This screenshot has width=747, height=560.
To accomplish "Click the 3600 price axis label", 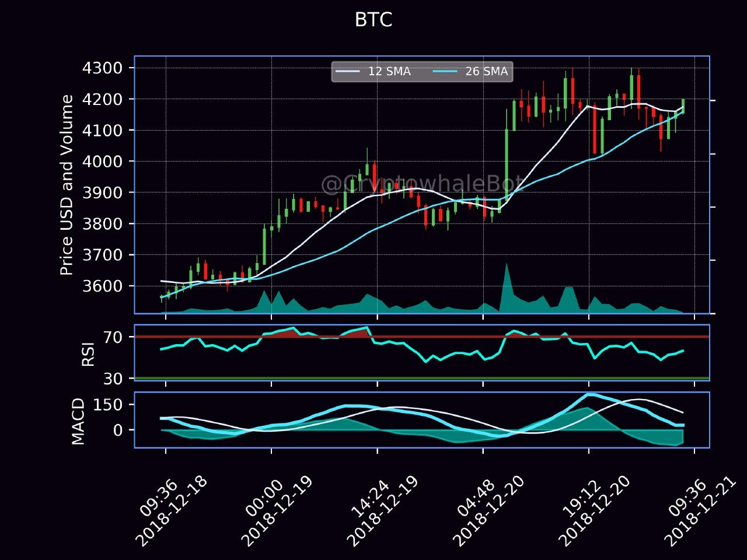I will point(104,286).
